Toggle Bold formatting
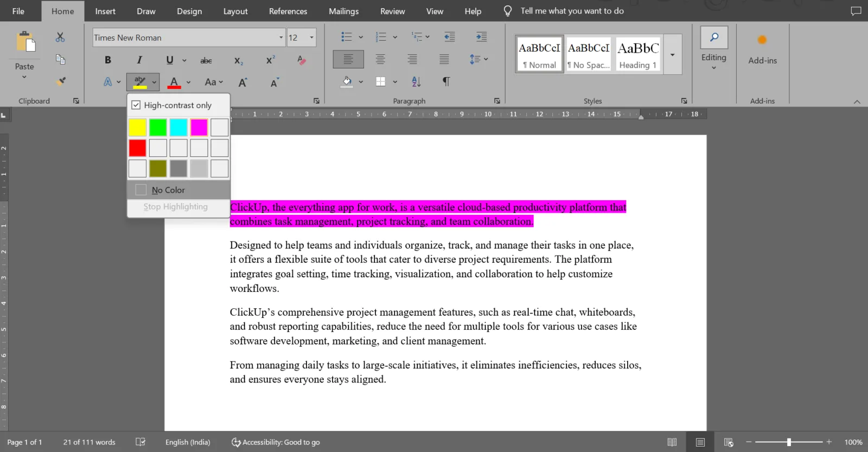Screen dimensions: 868x452 pyautogui.click(x=107, y=60)
